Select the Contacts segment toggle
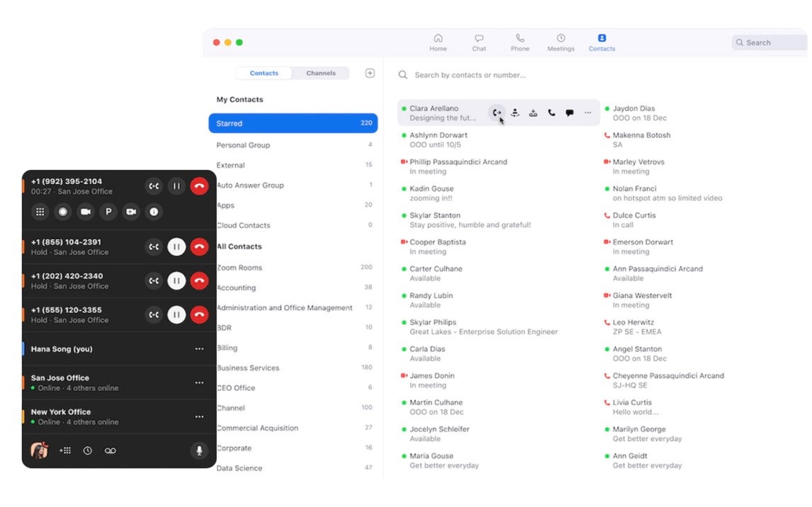Viewport: 812px width, 507px height. coord(264,73)
